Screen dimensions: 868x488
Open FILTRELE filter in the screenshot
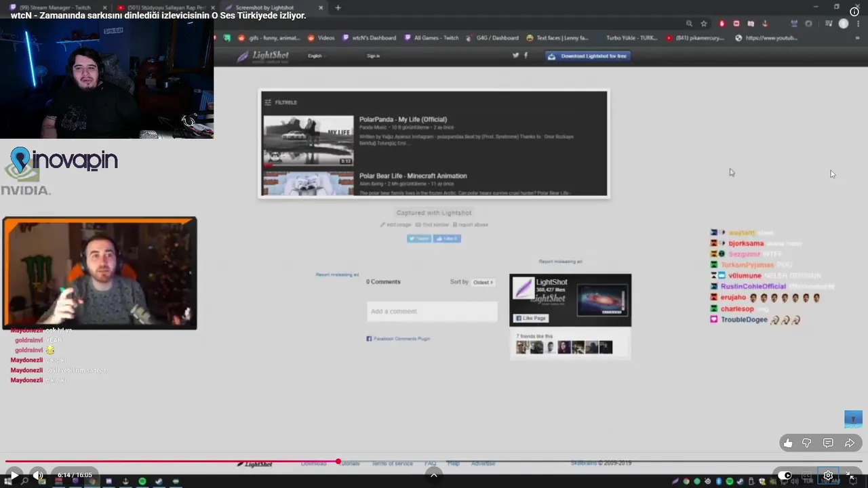point(281,102)
